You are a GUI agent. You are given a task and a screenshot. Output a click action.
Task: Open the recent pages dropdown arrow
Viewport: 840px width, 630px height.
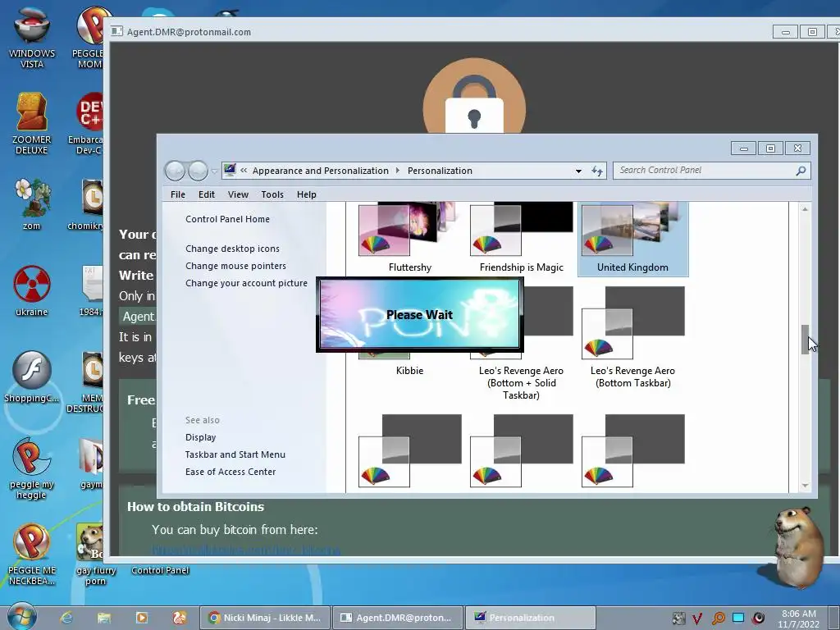click(x=214, y=171)
